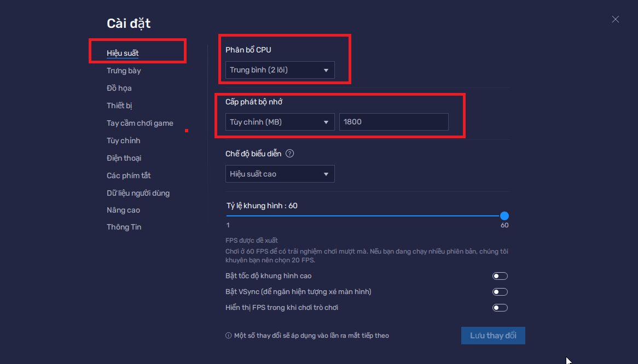Open the Thông Tin section
This screenshot has height=364, width=638.
click(124, 227)
